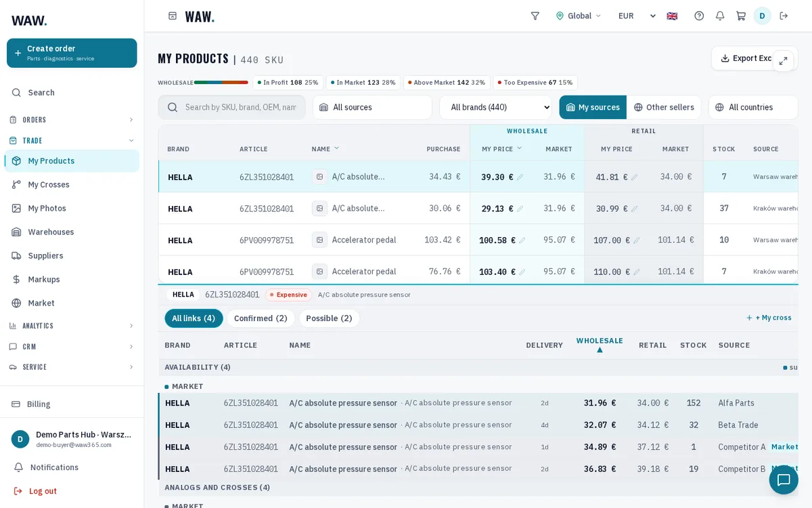Expand the Service section in sidebar
The width and height of the screenshot is (812, 508).
click(72, 367)
